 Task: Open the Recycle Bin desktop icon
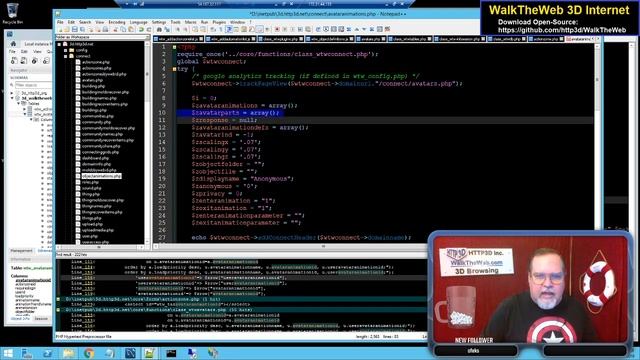click(12, 13)
